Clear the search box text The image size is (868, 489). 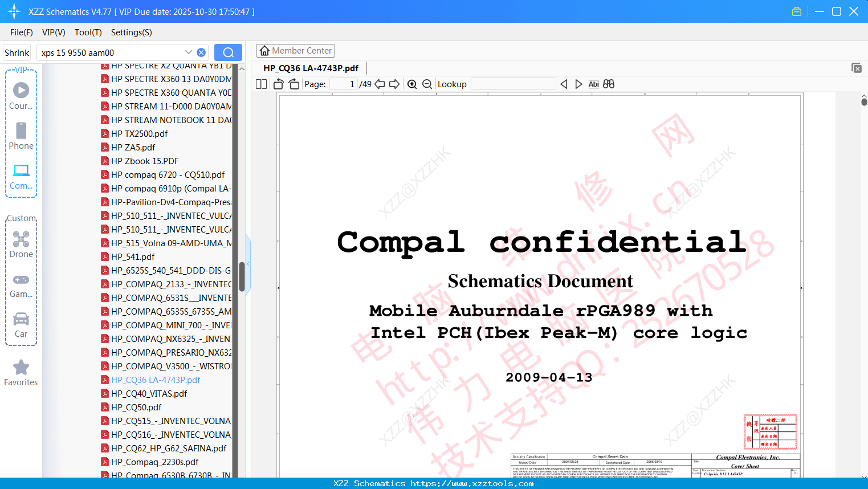201,52
